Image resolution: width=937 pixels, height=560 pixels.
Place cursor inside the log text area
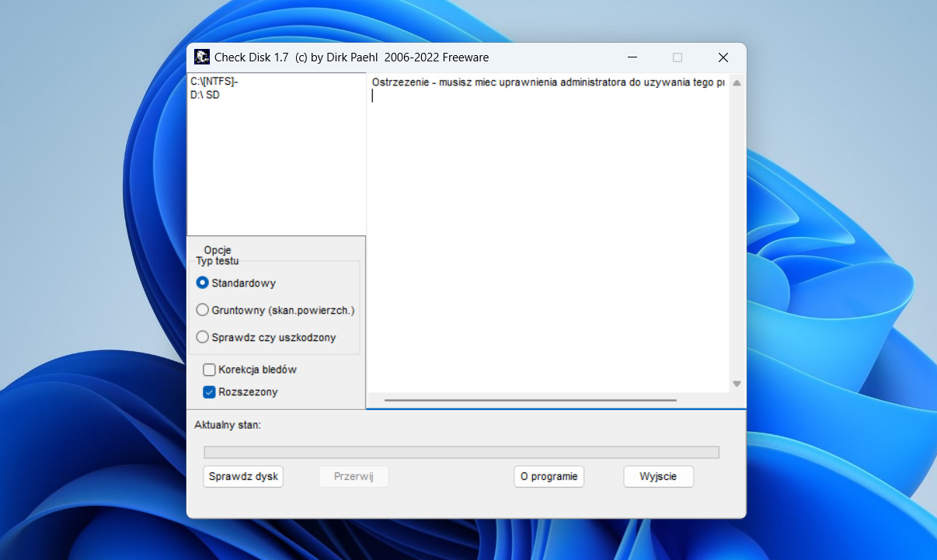coord(544,233)
